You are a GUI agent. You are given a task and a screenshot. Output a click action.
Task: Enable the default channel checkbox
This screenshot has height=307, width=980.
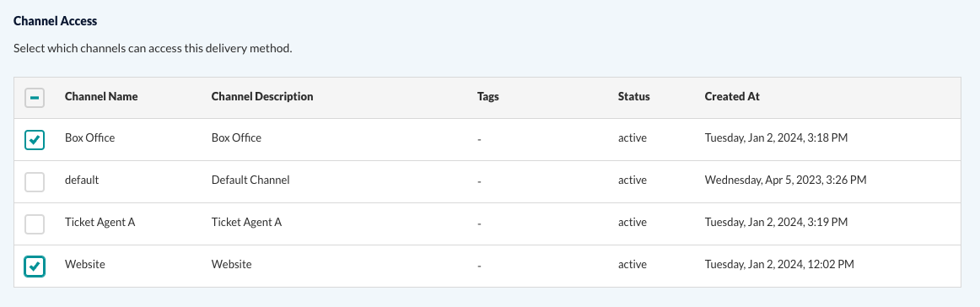click(x=35, y=182)
